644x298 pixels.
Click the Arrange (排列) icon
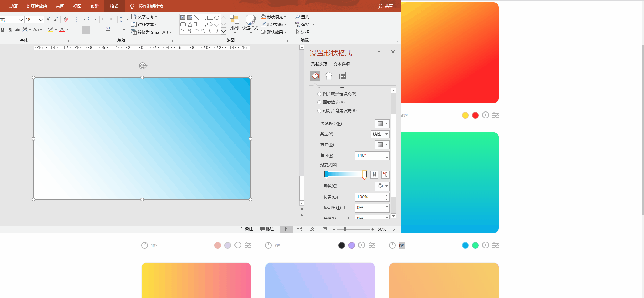(234, 23)
